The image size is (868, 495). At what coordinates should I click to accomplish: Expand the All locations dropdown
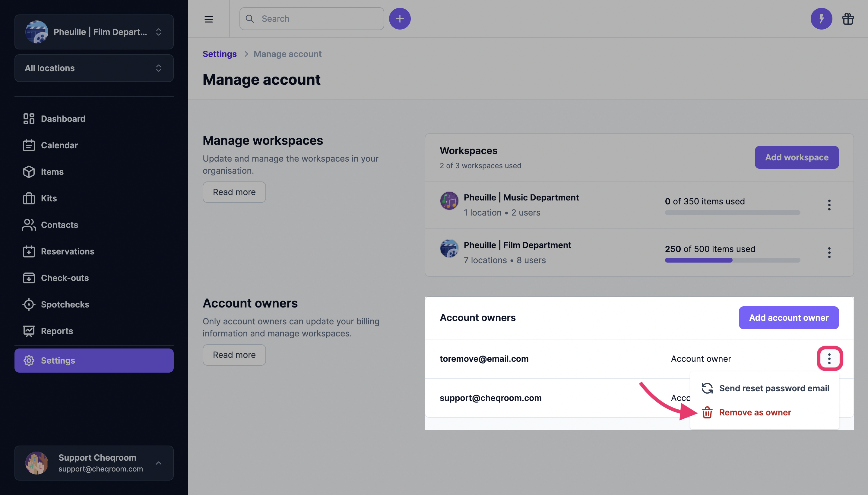point(94,68)
